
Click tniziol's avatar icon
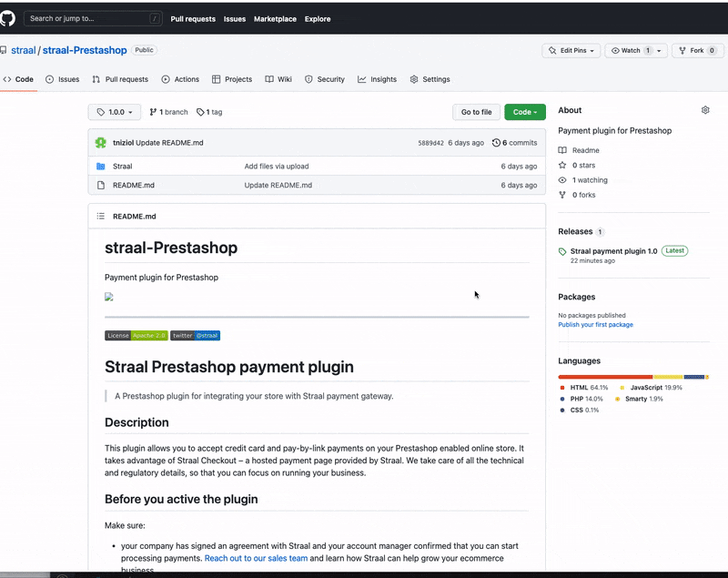101,143
